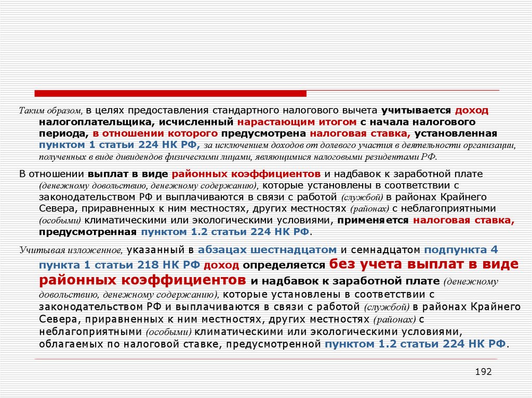The image size is (532, 398).
Task: Select the bold word "предусмотренная"
Action: 88,232
